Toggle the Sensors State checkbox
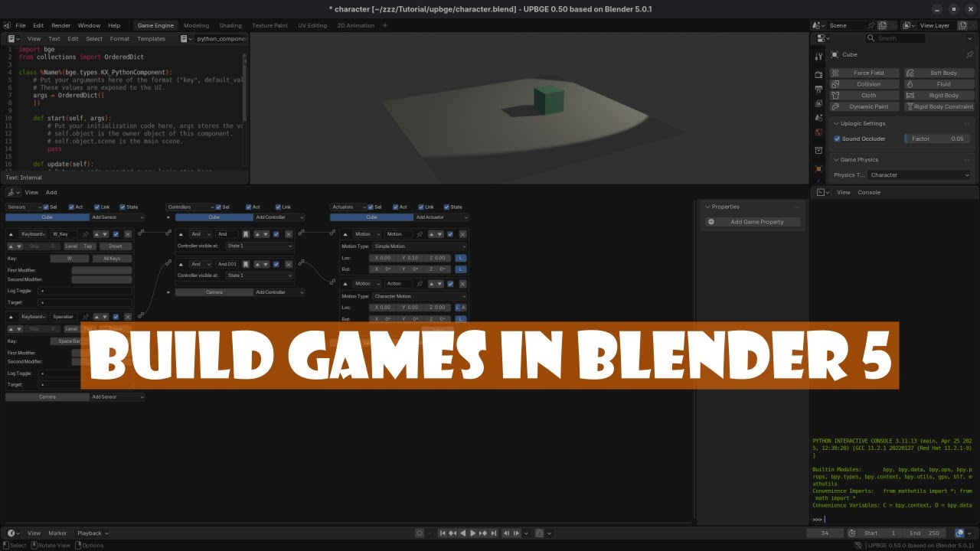 coord(122,207)
